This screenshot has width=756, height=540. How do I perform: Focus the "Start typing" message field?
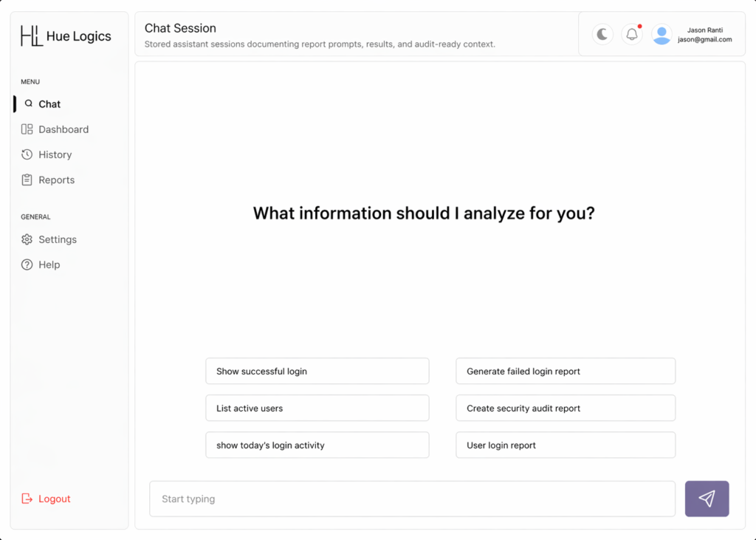[412, 499]
